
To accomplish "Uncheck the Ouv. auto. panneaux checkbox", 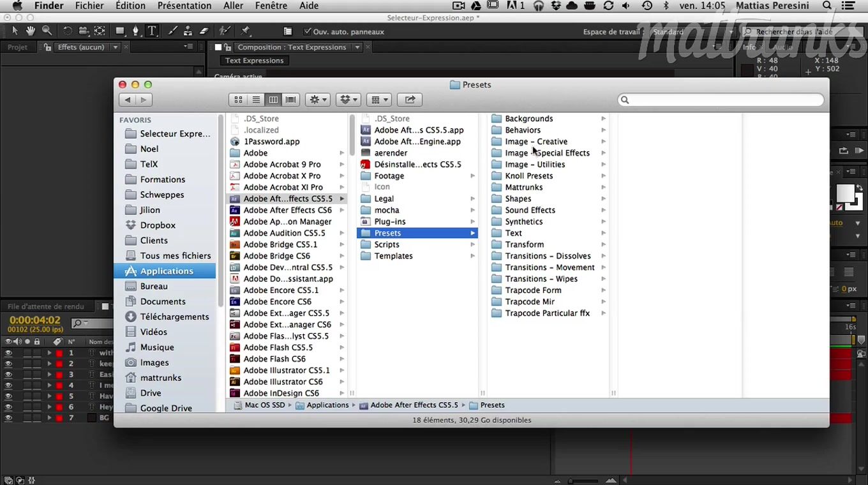I will [308, 31].
